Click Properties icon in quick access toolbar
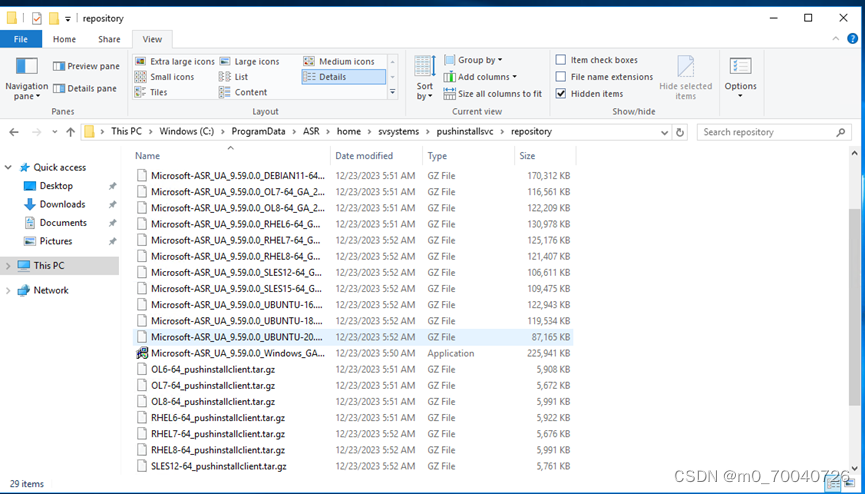 pyautogui.click(x=36, y=19)
